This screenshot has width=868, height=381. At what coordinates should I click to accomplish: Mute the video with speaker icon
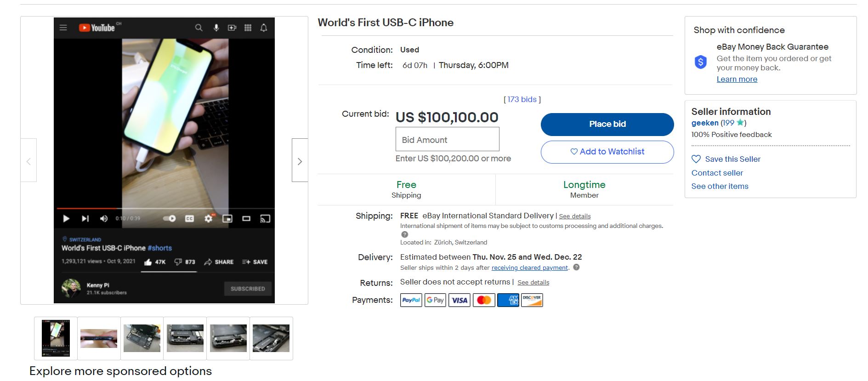coord(104,218)
